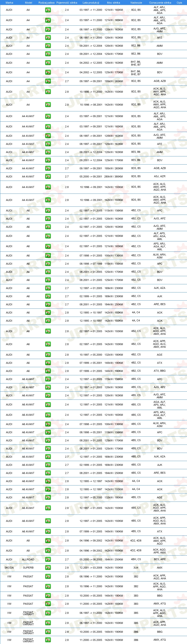
Task: Click the '132kW / 180KM' cell in the A6 AVANT row
Action: (114, 497)
